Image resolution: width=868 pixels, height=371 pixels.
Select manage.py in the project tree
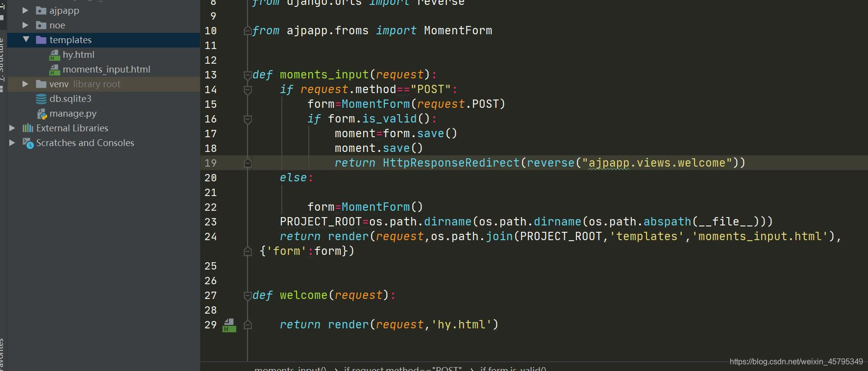tap(73, 113)
